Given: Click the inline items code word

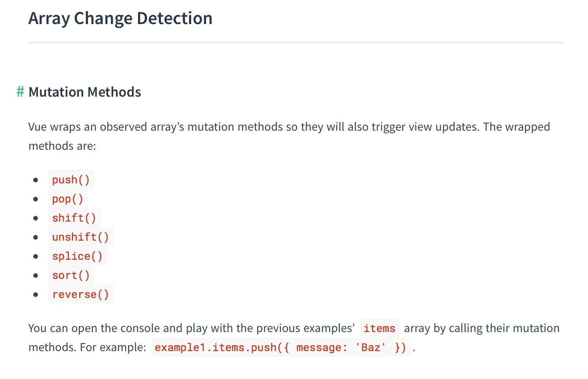Looking at the screenshot, I should 379,328.
